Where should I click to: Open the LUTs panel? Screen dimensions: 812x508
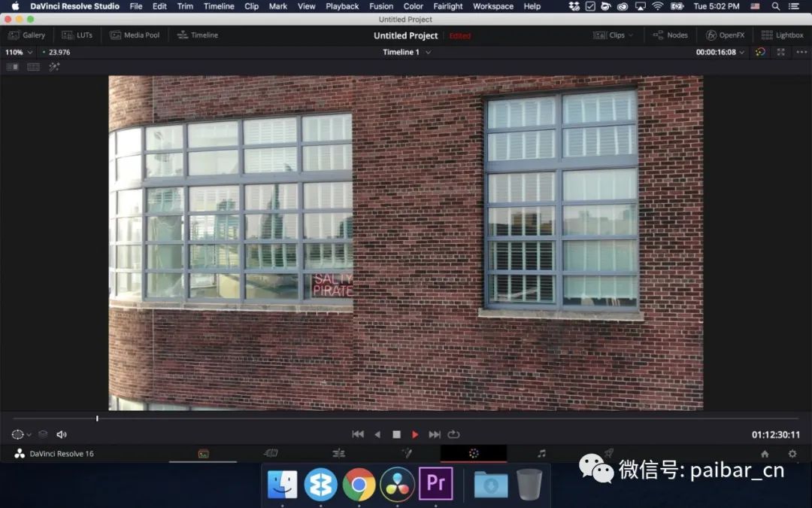click(x=77, y=35)
